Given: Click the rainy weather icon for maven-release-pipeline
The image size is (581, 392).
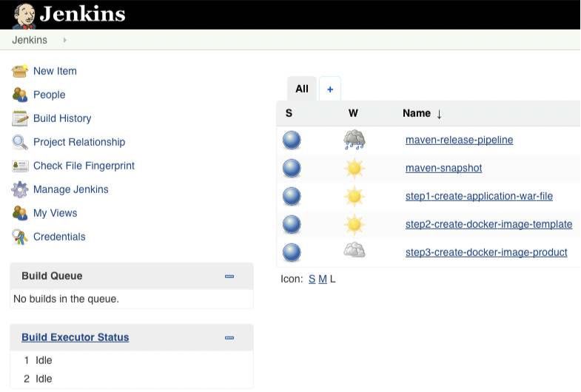Looking at the screenshot, I should tap(355, 140).
